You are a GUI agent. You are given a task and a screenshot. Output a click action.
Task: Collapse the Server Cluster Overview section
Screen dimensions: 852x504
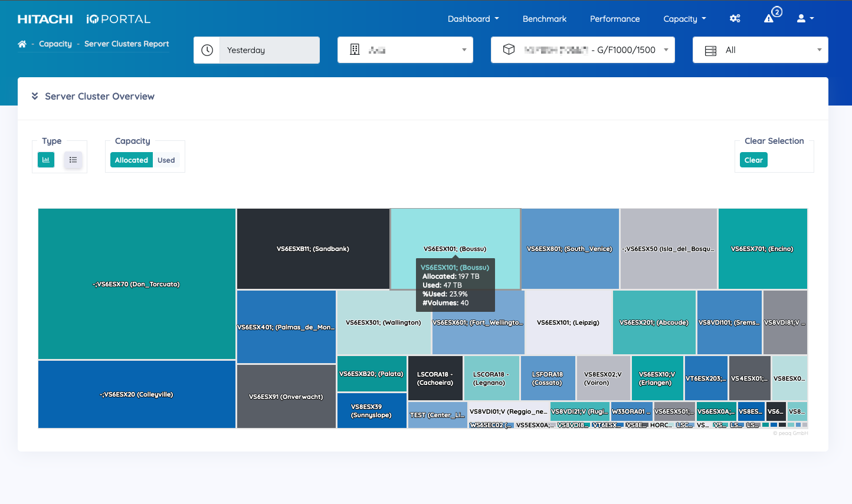[34, 95]
